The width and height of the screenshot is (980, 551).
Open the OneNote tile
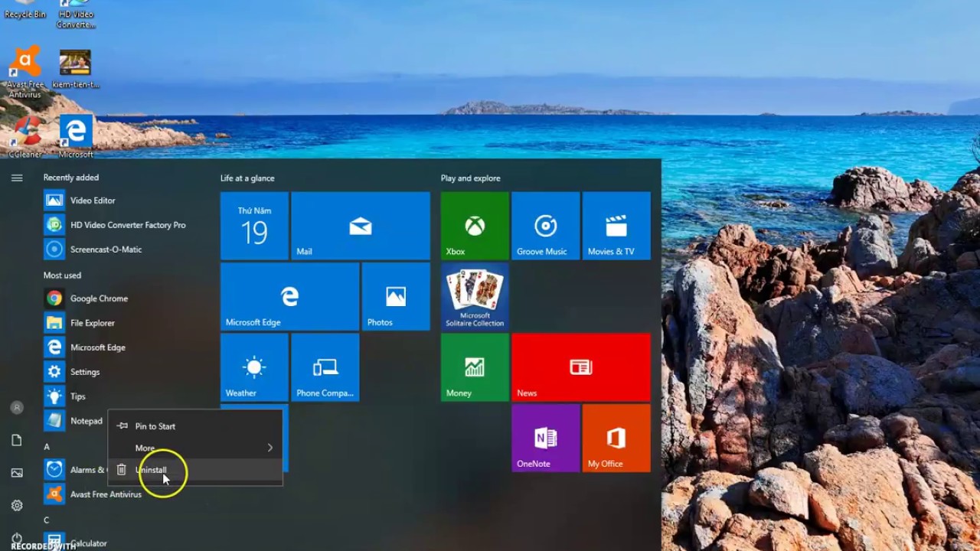coord(545,439)
